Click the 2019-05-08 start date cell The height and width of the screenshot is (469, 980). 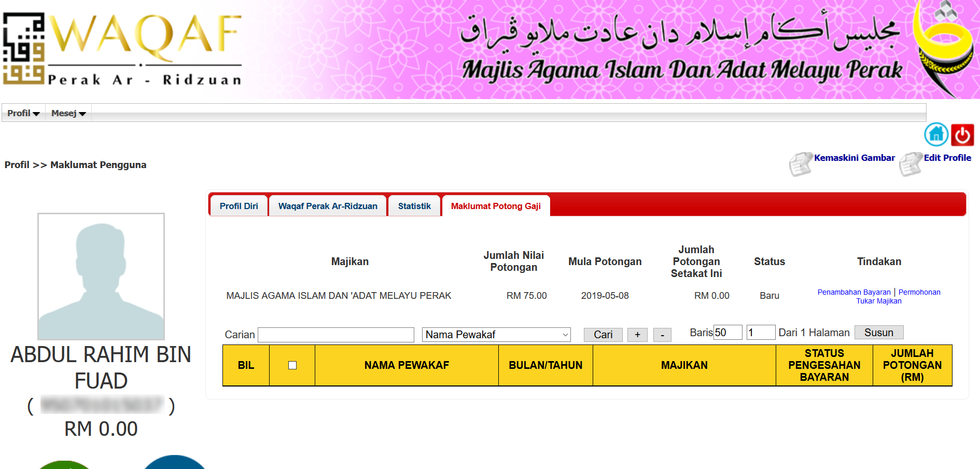605,296
